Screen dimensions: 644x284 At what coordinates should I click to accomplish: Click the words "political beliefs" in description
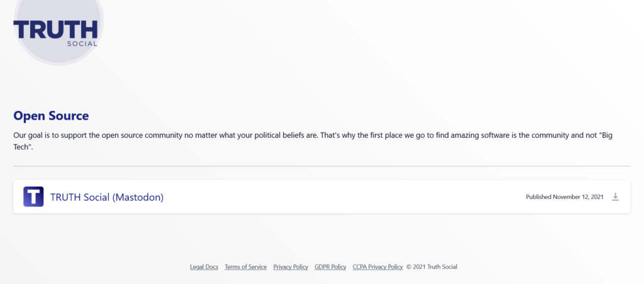tap(277, 135)
